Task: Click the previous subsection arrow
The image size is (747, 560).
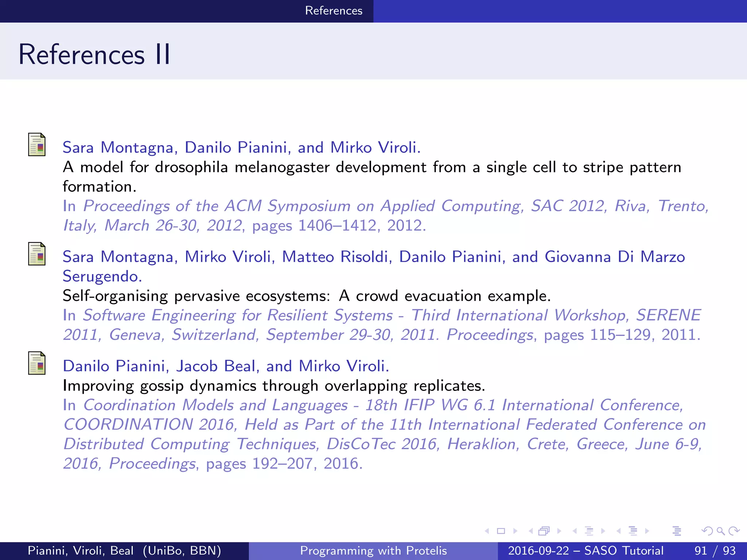Action: [x=575, y=531]
